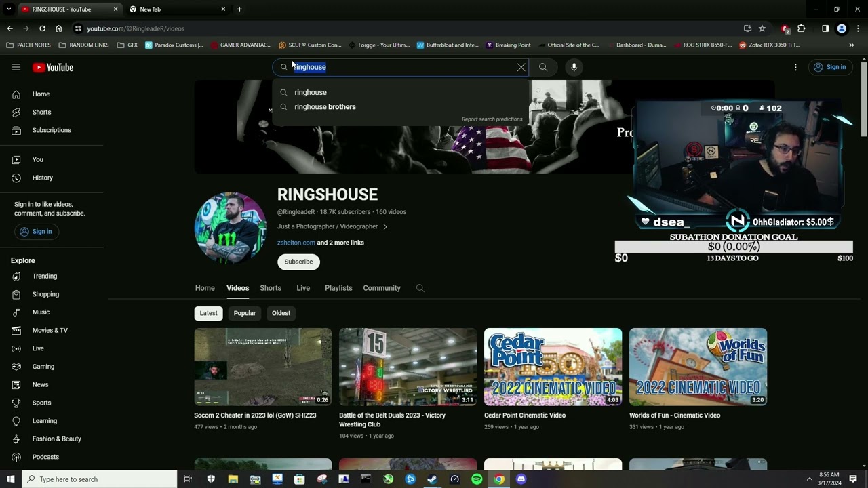
Task: Open the browser home page button
Action: [x=58, y=28]
